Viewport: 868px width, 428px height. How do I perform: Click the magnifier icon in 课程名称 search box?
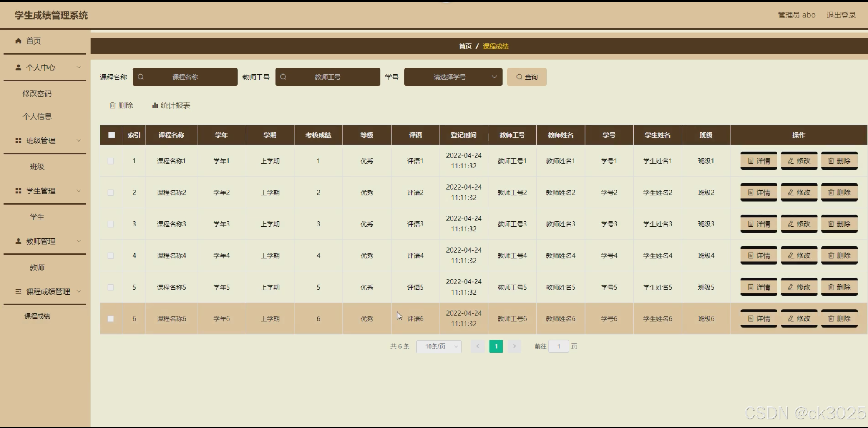pos(141,77)
